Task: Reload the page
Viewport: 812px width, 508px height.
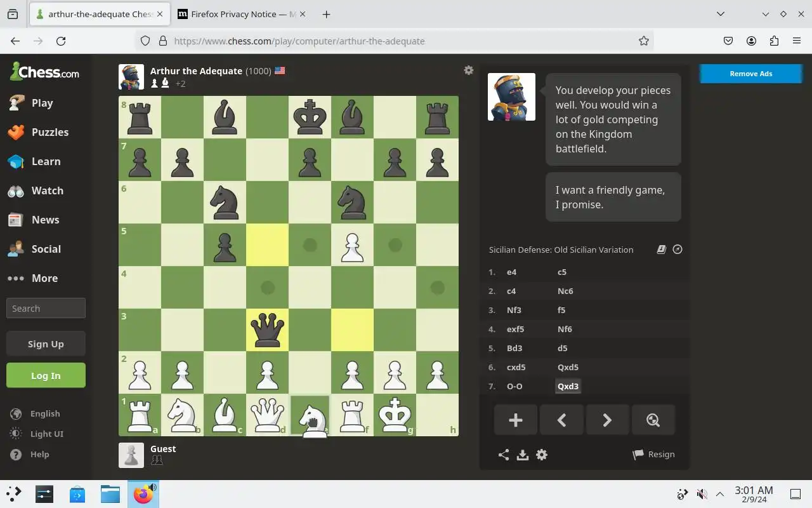Action: click(61, 41)
